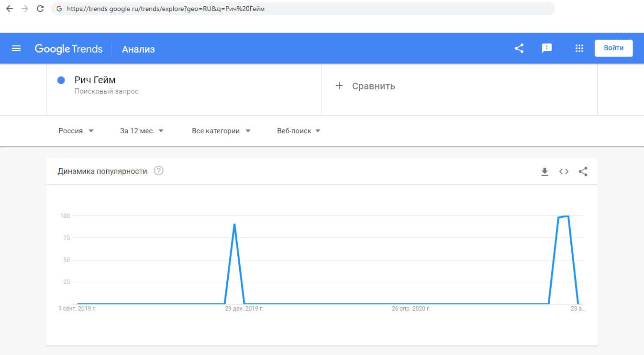Open the За 12 мес. period dropdown
The width and height of the screenshot is (644, 355).
tap(142, 131)
